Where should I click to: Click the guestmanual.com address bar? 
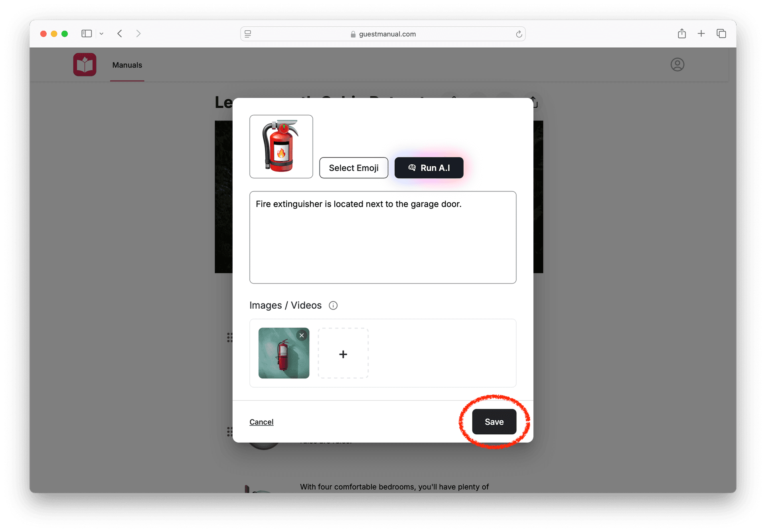[383, 34]
